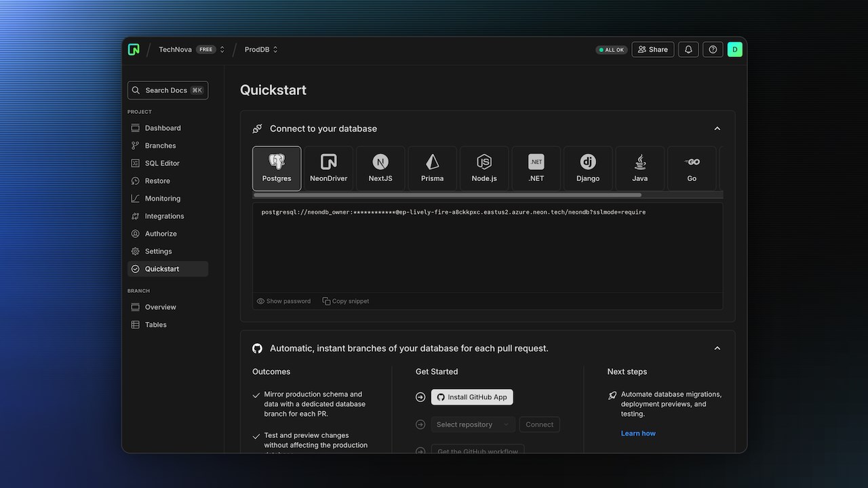The width and height of the screenshot is (868, 488).
Task: Click the Learn how link
Action: tap(638, 433)
